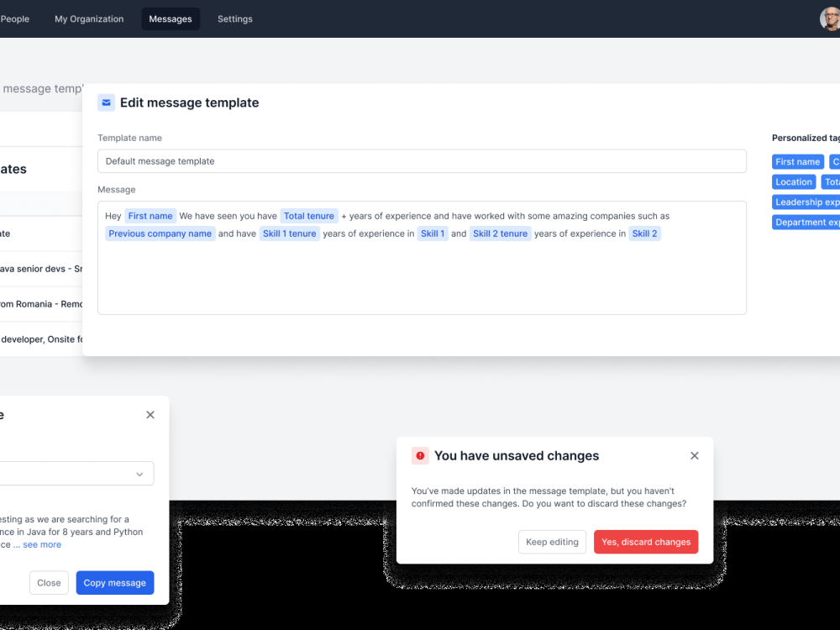Open the People nav item
The width and height of the screenshot is (840, 630).
pyautogui.click(x=14, y=18)
